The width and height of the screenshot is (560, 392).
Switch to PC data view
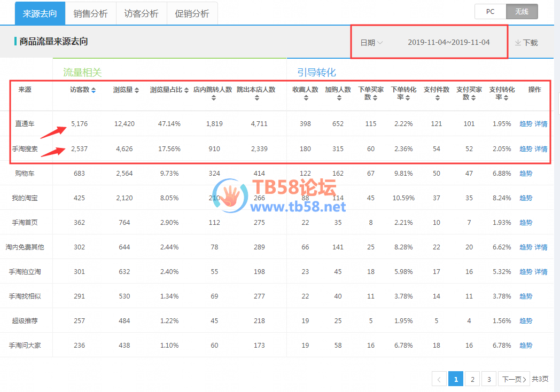[490, 11]
